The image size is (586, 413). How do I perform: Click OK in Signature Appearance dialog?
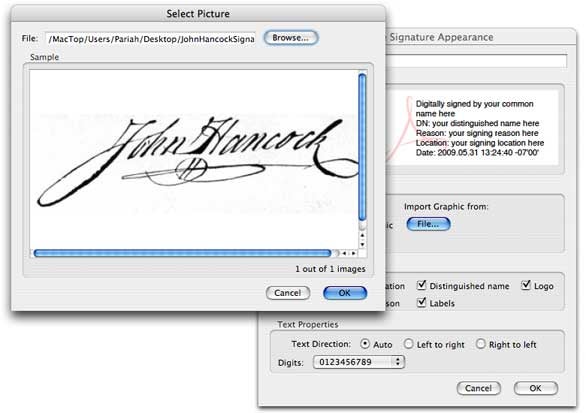(x=536, y=388)
